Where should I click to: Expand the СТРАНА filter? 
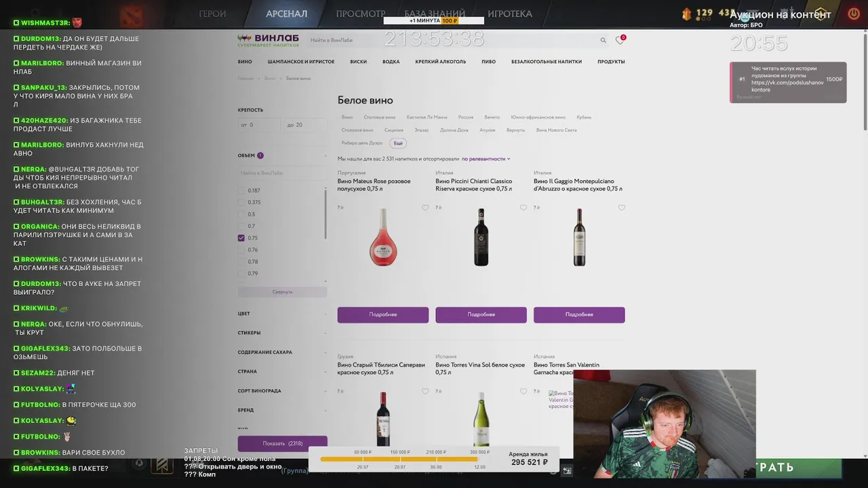click(x=282, y=371)
